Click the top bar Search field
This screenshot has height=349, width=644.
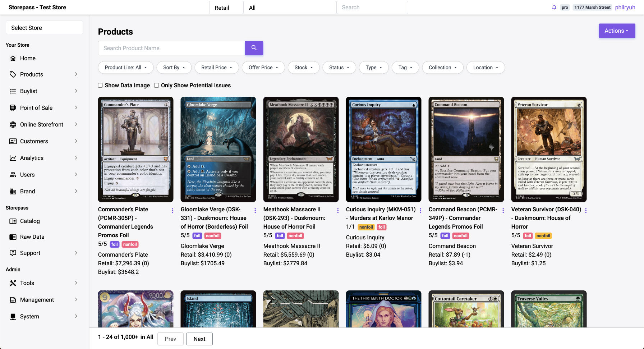tap(372, 8)
